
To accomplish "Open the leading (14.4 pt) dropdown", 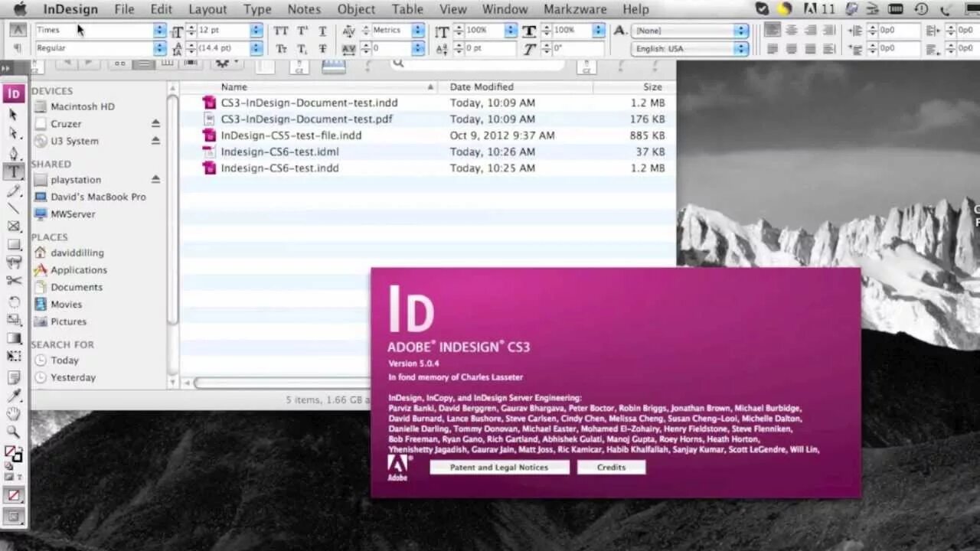I will 256,48.
